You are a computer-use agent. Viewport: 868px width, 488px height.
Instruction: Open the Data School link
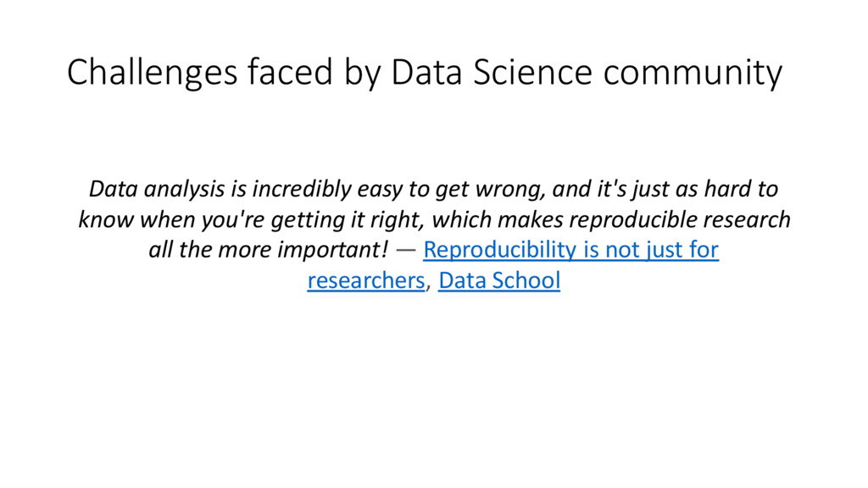coord(499,280)
